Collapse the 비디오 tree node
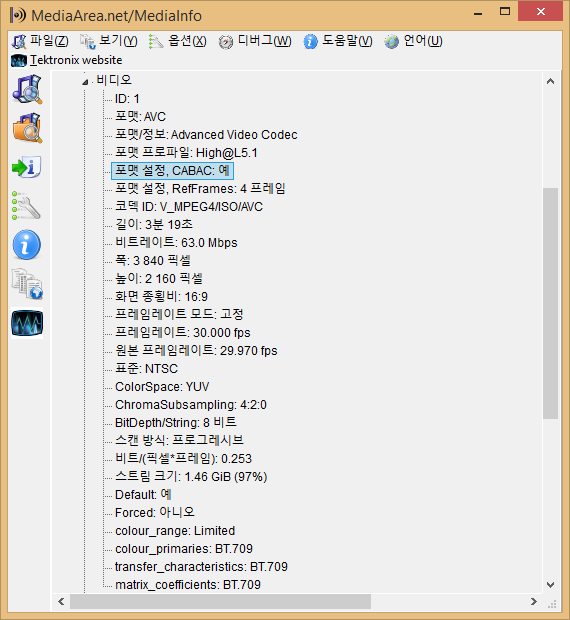Image resolution: width=570 pixels, height=620 pixels. click(x=85, y=82)
